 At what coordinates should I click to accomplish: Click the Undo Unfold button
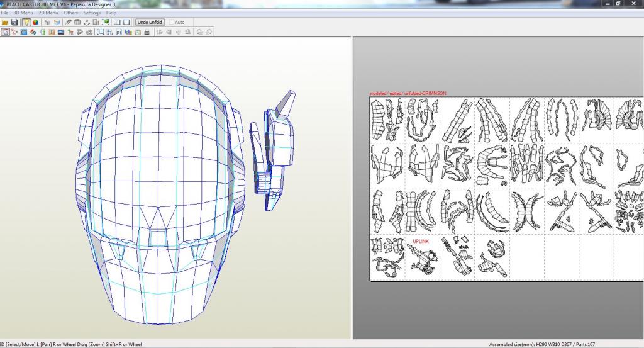coord(150,22)
